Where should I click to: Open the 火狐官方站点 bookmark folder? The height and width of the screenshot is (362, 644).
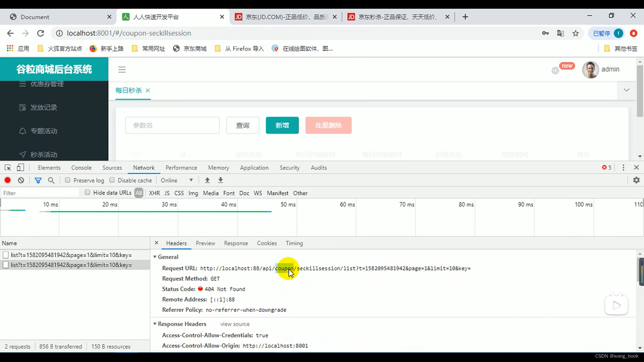[60, 49]
